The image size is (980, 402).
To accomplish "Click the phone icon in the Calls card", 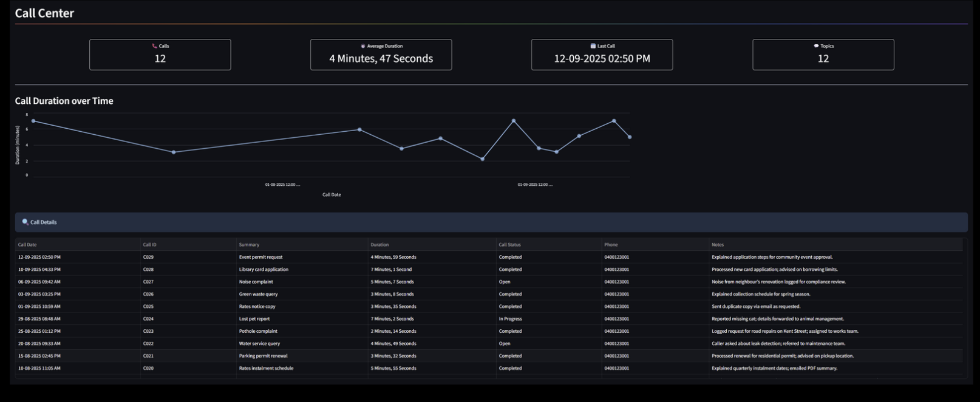I will coord(154,46).
